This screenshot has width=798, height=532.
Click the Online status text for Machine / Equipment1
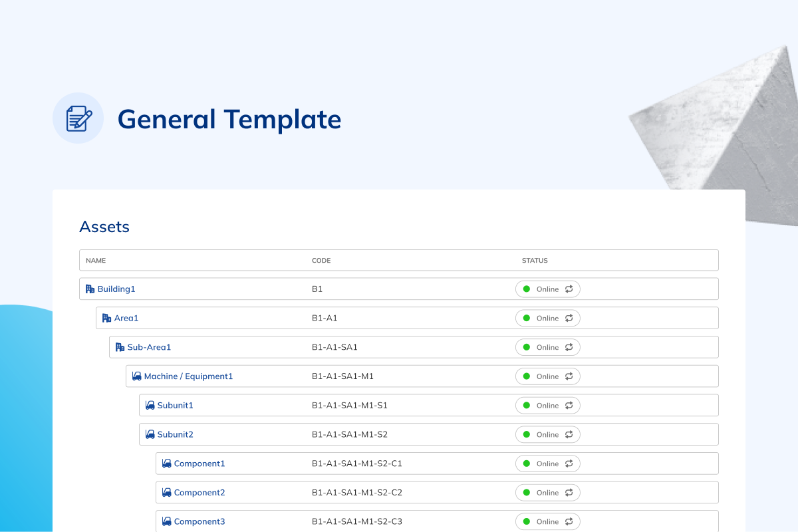[548, 376]
